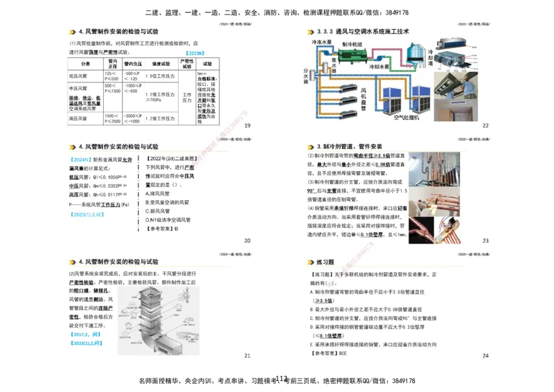Click the green chiller unit image
554x392 pixels.
(352, 56)
